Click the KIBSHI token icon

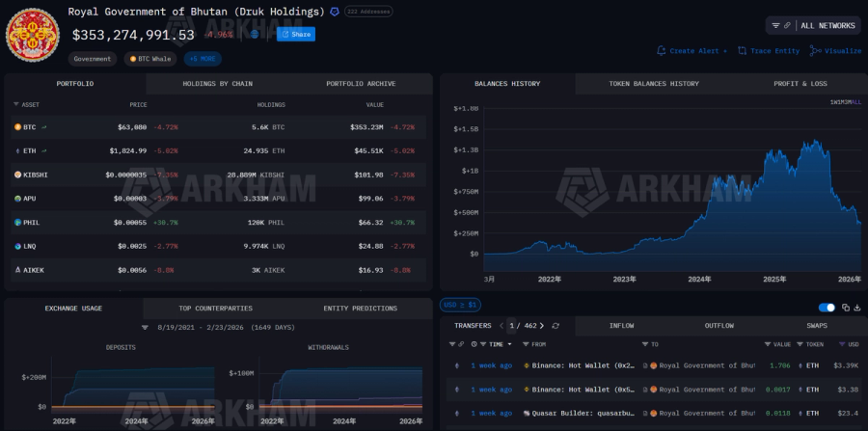[x=17, y=175]
